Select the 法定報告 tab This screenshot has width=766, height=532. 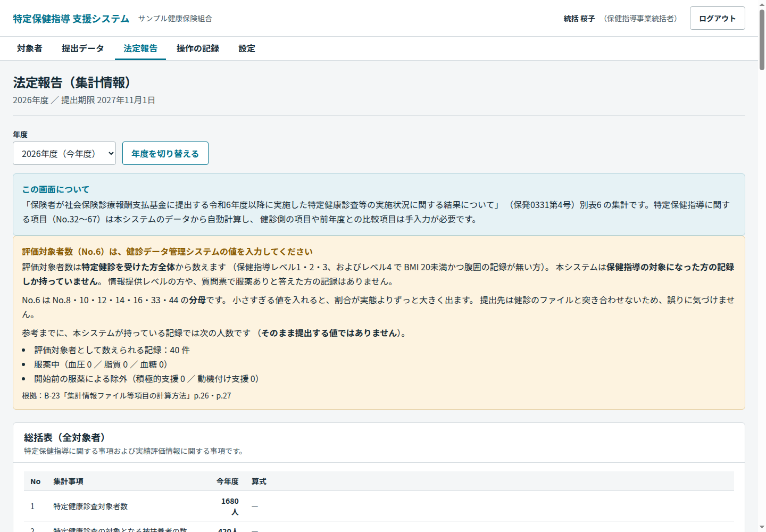[x=140, y=48]
